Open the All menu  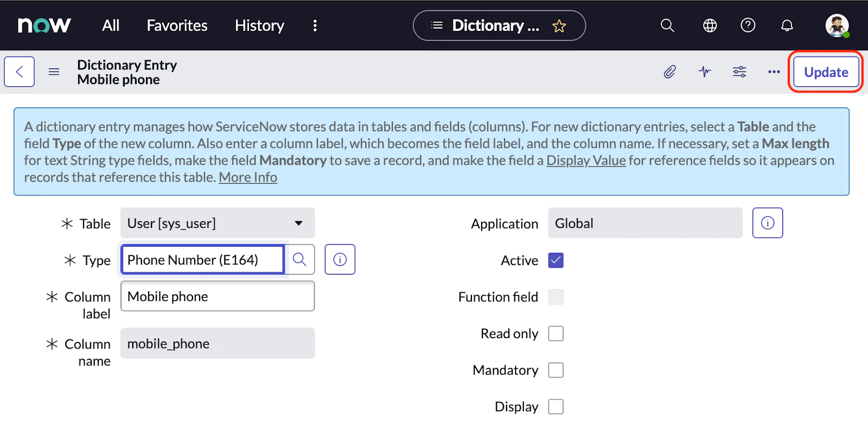111,25
